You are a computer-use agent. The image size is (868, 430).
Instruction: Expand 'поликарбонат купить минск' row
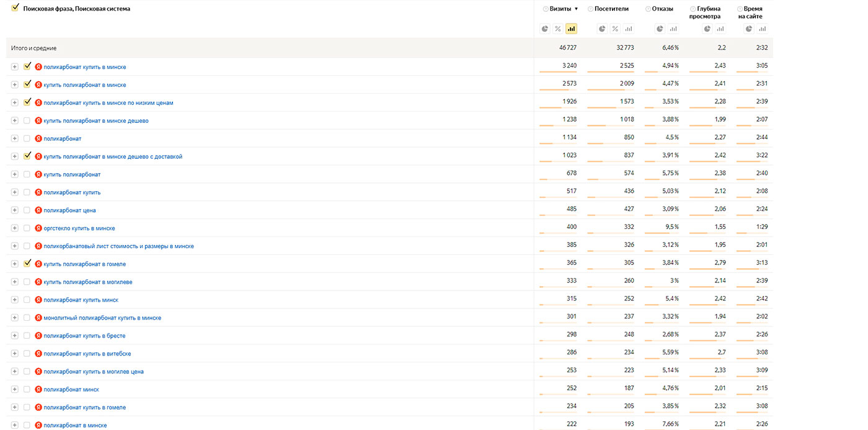15,300
